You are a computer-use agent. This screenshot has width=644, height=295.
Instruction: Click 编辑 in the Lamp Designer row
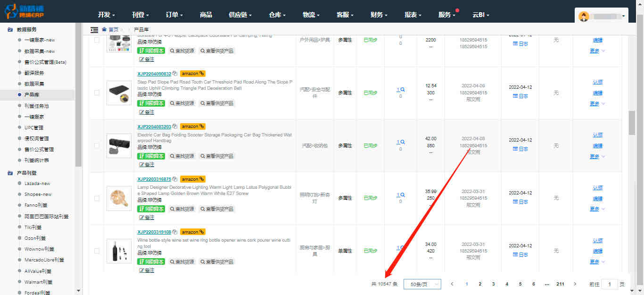coord(597,199)
